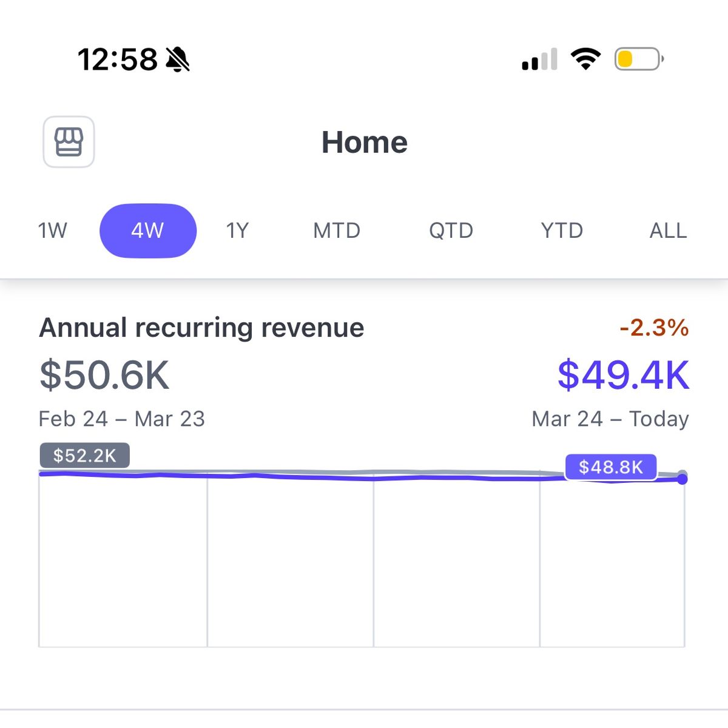Select the 1W time range

coord(52,230)
